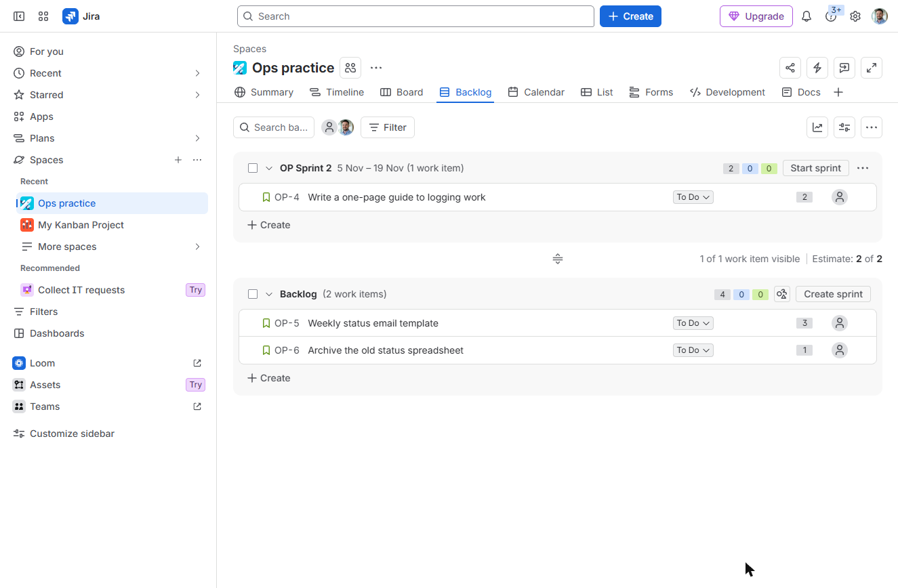Open the Filter button
This screenshot has width=898, height=588.
388,127
